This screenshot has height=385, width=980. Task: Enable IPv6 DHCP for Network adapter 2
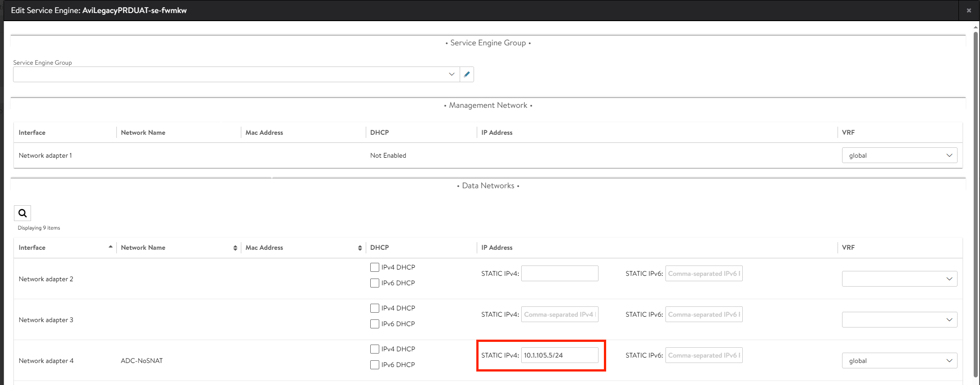[375, 283]
